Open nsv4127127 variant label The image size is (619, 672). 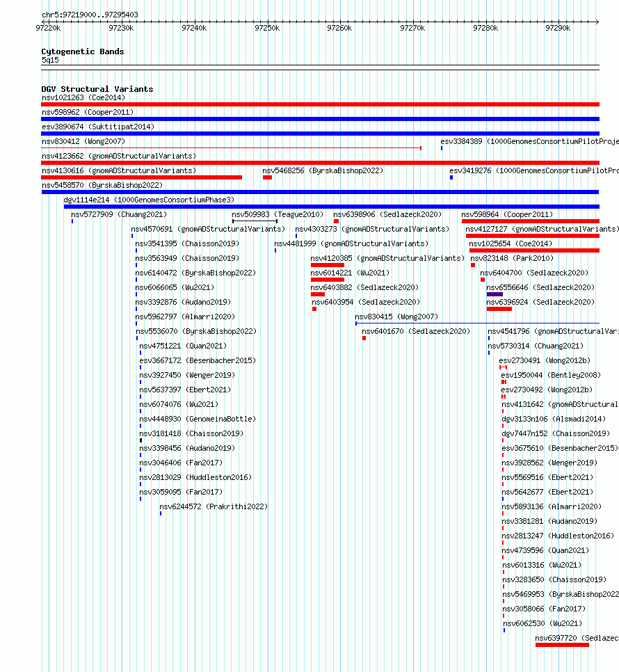click(542, 229)
